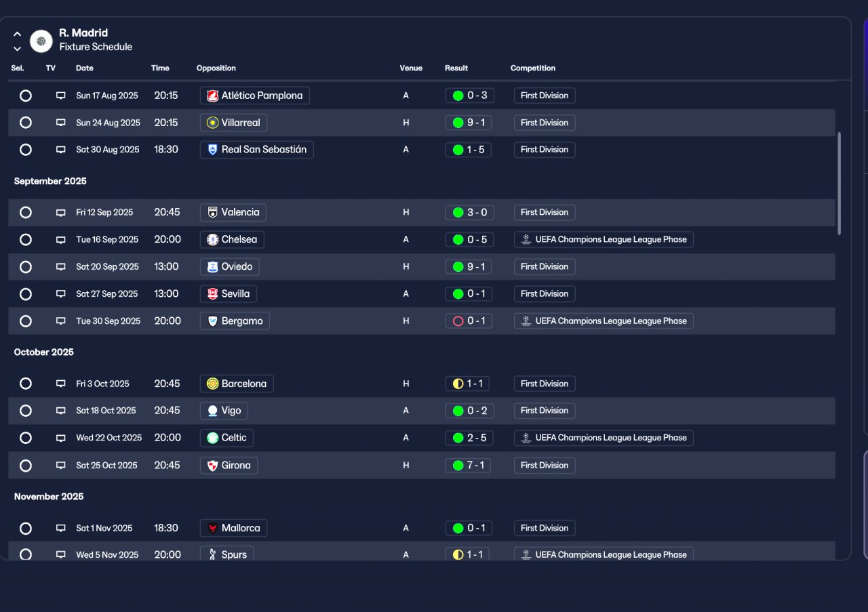Image resolution: width=868 pixels, height=612 pixels.
Task: Click the fixture list vertical scrollbar
Action: coord(840,183)
